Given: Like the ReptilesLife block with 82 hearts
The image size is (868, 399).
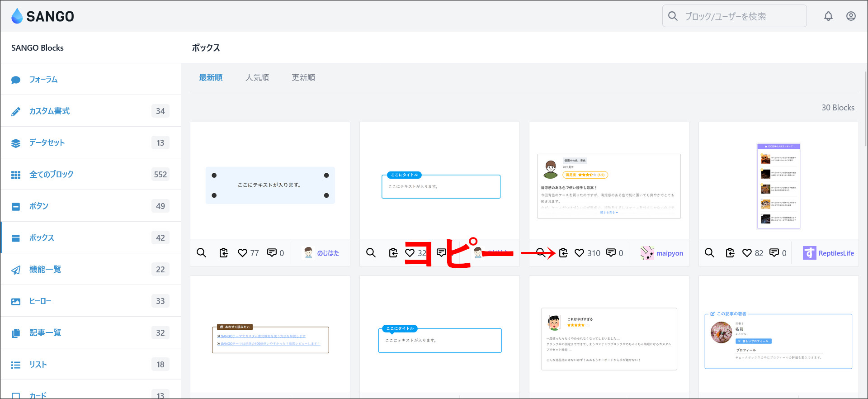Looking at the screenshot, I should click(x=747, y=253).
